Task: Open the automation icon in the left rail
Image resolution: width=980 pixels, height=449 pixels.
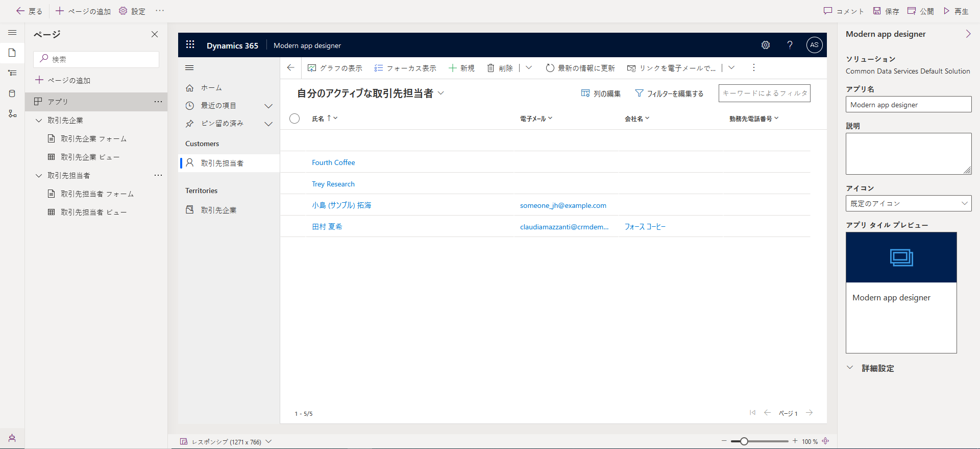Action: click(12, 113)
